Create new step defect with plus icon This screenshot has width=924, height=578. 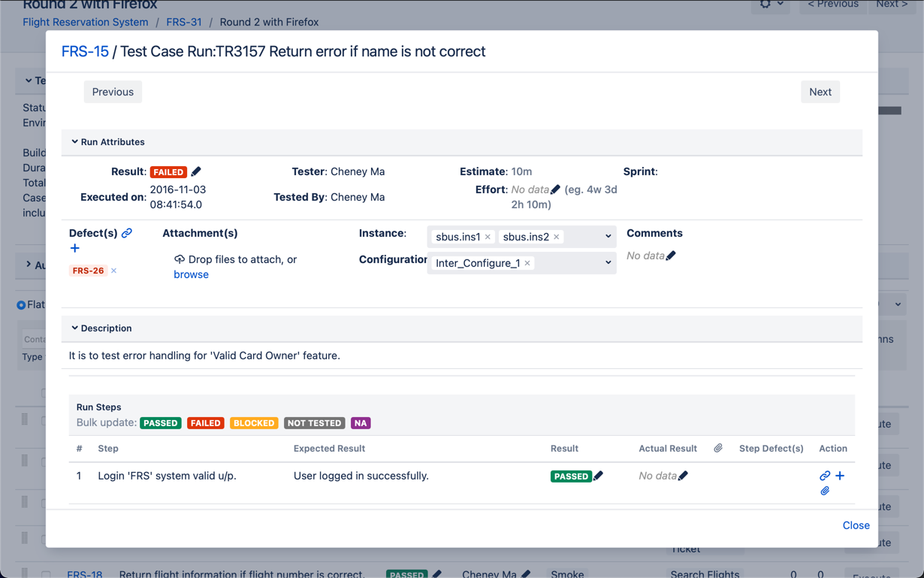pyautogui.click(x=840, y=476)
